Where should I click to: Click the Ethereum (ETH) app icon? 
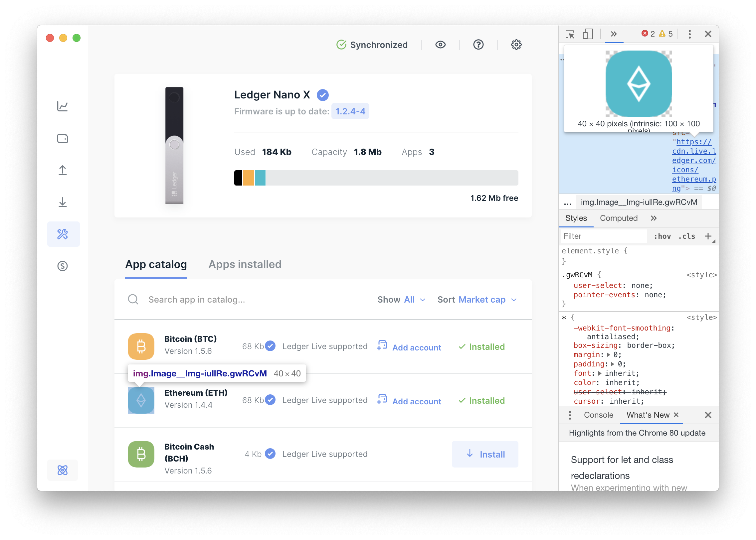(141, 400)
